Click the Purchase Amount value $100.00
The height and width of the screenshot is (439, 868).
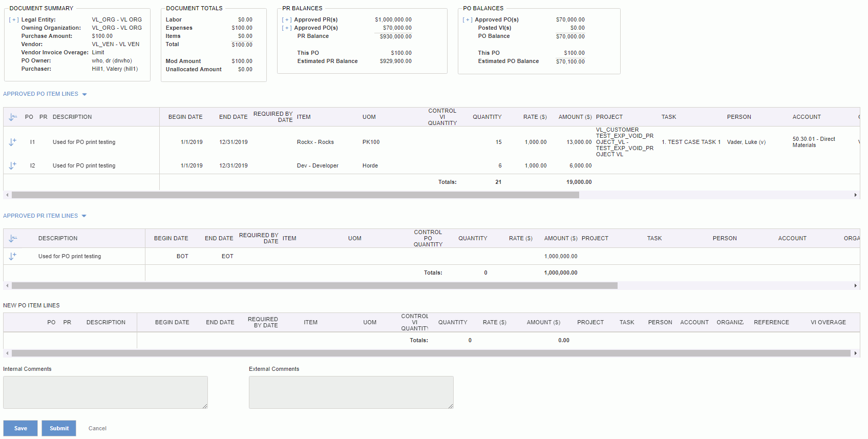[102, 36]
